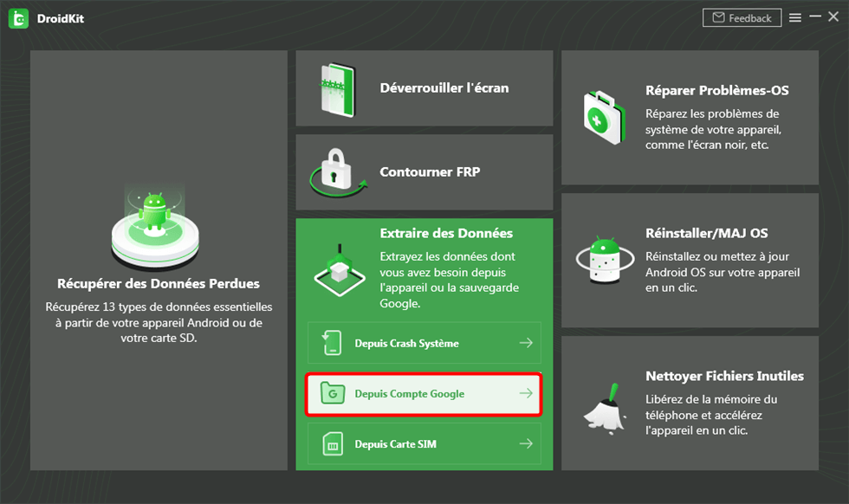Click the DroidKit logo icon
Screen dimensions: 849x504
click(19, 18)
